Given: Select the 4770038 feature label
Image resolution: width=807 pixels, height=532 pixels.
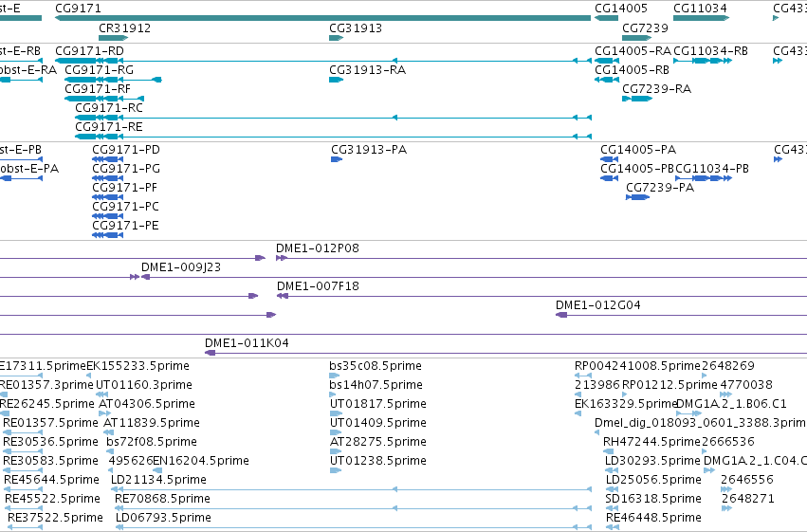Looking at the screenshot, I should point(746,385).
